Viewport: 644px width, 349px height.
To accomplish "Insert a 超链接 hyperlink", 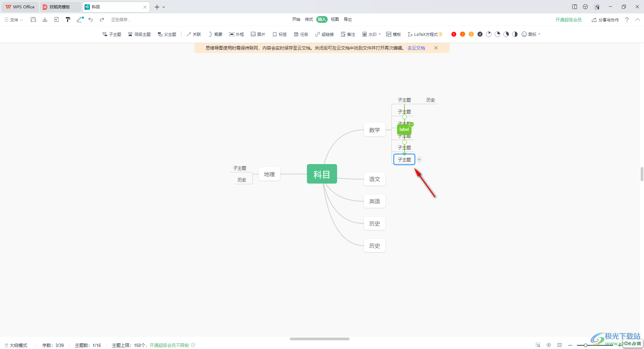I will 325,34.
